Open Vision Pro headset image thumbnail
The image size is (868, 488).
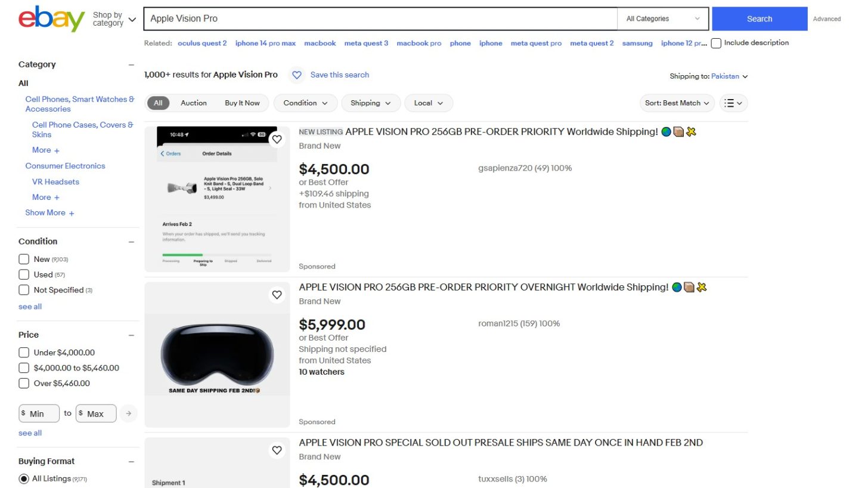pos(217,355)
